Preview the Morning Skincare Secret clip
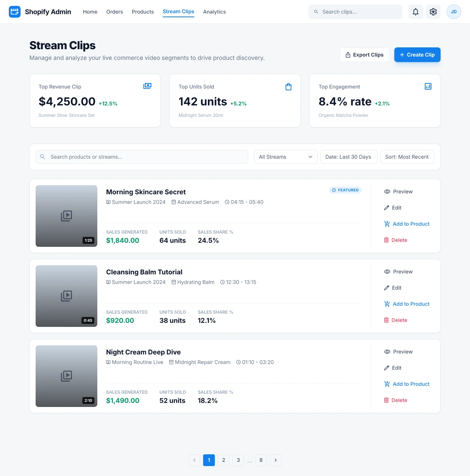470x476 pixels. [398, 192]
